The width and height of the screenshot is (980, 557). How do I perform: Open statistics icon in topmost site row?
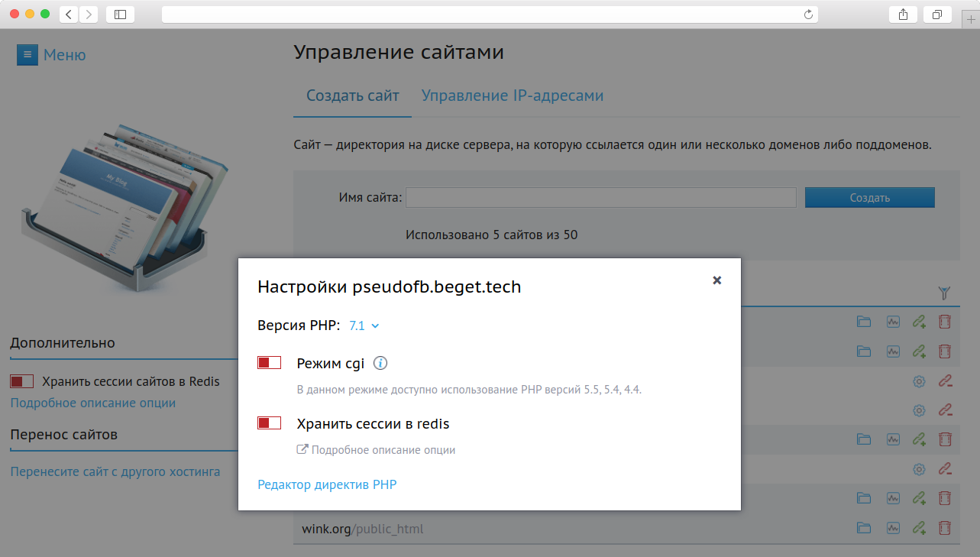click(x=893, y=322)
